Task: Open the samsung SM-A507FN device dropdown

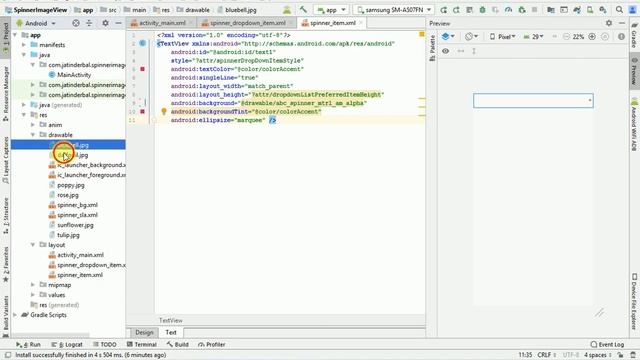Action: pyautogui.click(x=394, y=9)
